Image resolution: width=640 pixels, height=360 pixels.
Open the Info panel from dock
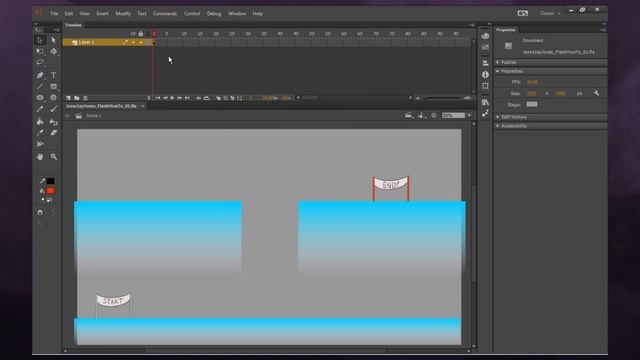pos(485,74)
